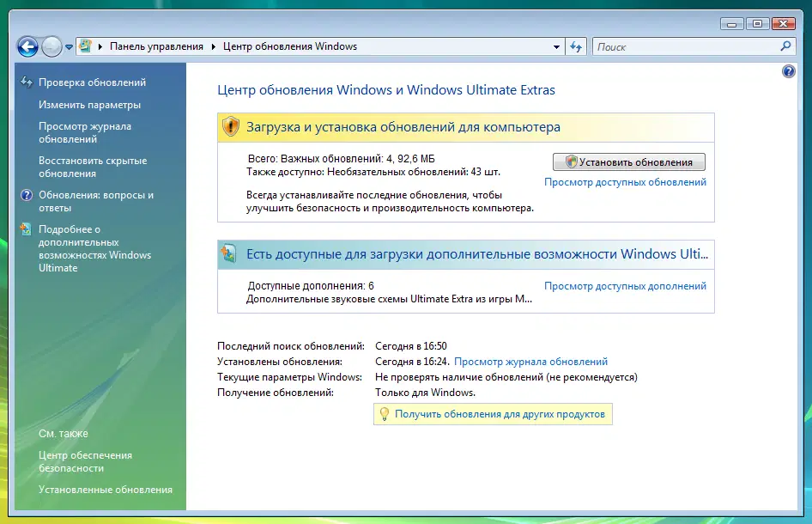Image resolution: width=812 pixels, height=524 pixels.
Task: Click the Установить обновления button
Action: point(628,161)
